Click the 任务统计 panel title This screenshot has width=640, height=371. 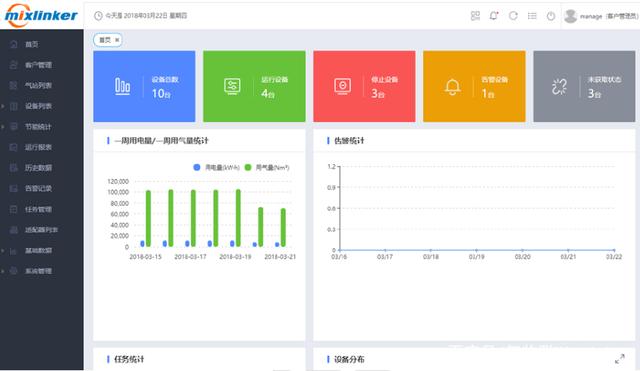point(129,359)
